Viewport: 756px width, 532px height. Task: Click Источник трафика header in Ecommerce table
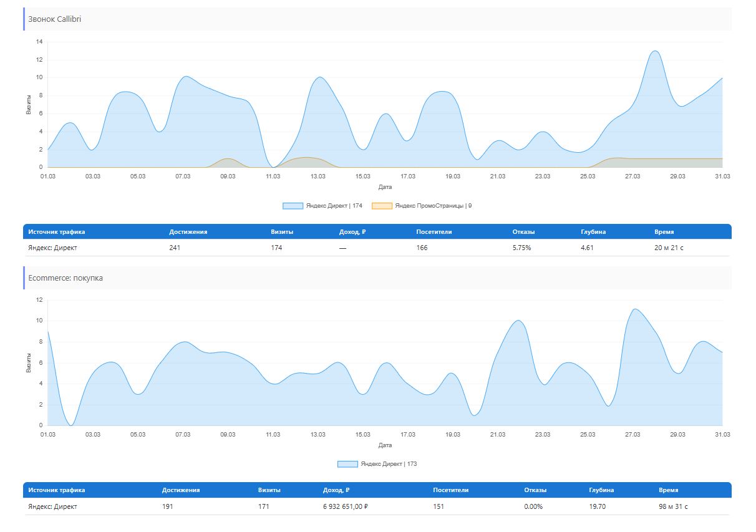(57, 490)
